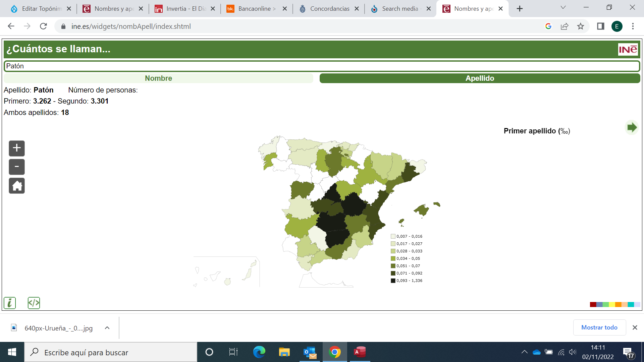
Task: Open the green info icon
Action: pos(10,303)
